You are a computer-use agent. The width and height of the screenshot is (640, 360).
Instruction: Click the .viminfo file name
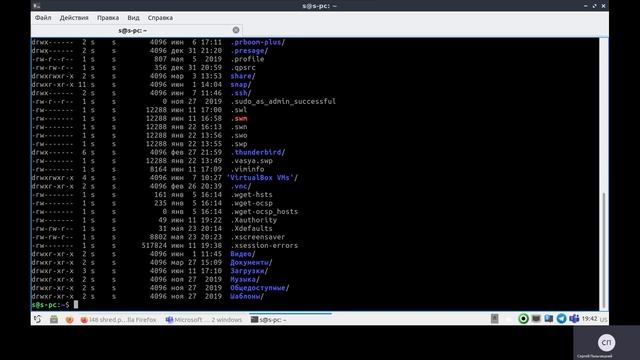(247, 169)
